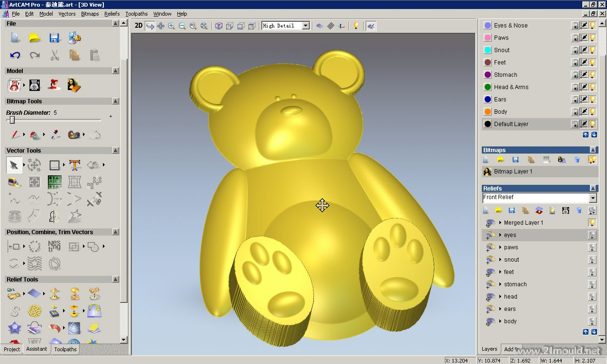Click the isometric view cube icon

[x=219, y=26]
